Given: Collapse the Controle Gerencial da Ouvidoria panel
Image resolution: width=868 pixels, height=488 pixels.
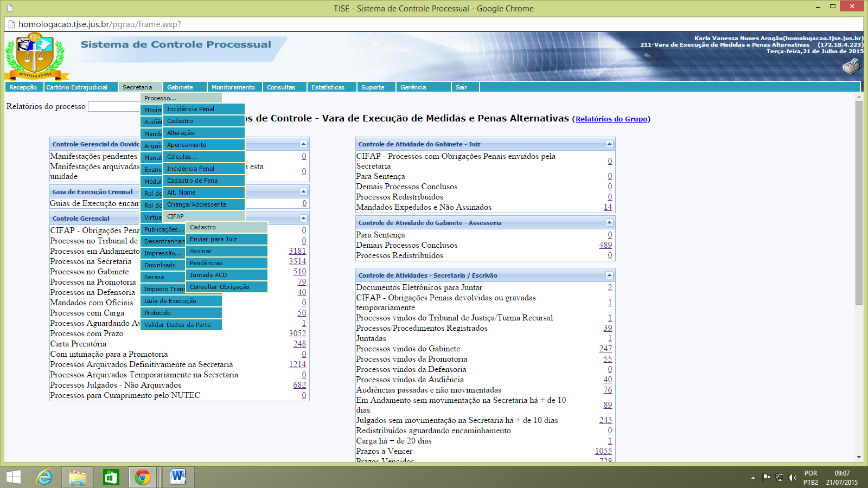Looking at the screenshot, I should (303, 144).
